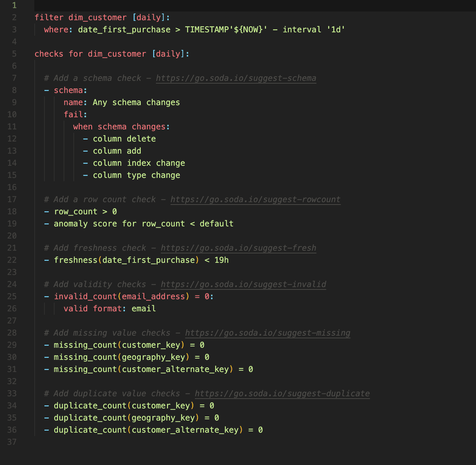Open the suggest-rowcount link
The height and width of the screenshot is (465, 476).
point(256,199)
